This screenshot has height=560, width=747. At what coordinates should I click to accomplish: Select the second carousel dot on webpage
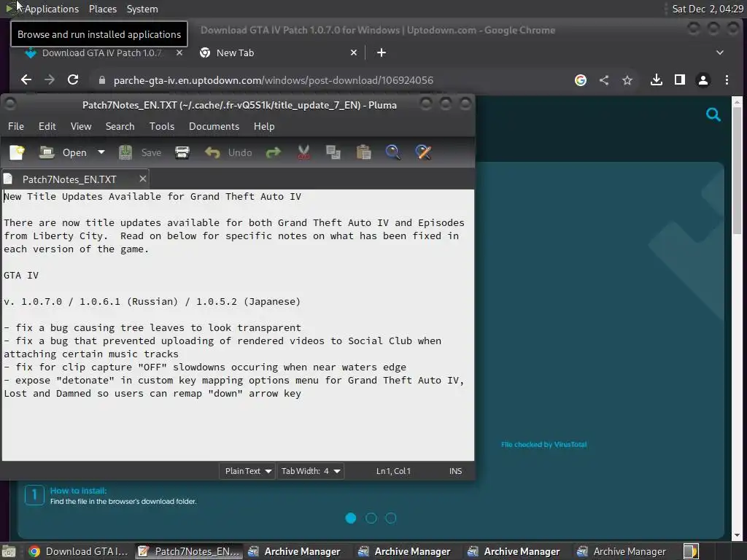[371, 518]
